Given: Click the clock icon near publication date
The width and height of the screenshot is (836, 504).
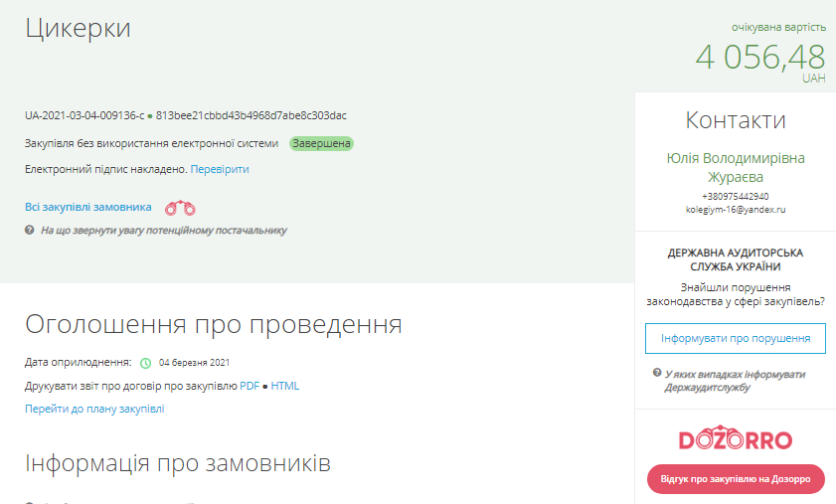Looking at the screenshot, I should tap(145, 363).
